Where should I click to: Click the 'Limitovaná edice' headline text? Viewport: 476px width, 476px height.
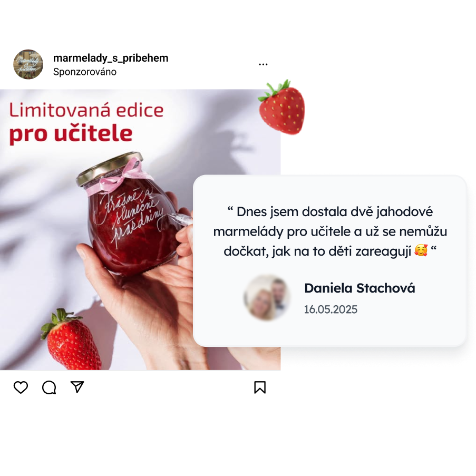[x=86, y=110]
